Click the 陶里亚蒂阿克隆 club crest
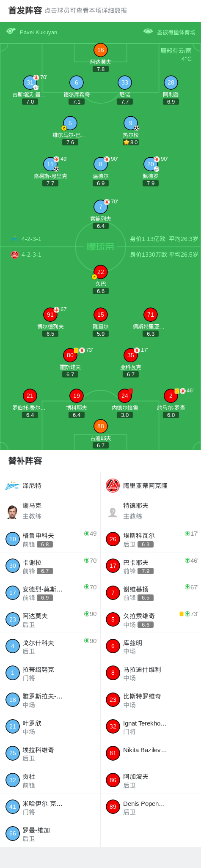The height and width of the screenshot is (868, 201). (113, 485)
